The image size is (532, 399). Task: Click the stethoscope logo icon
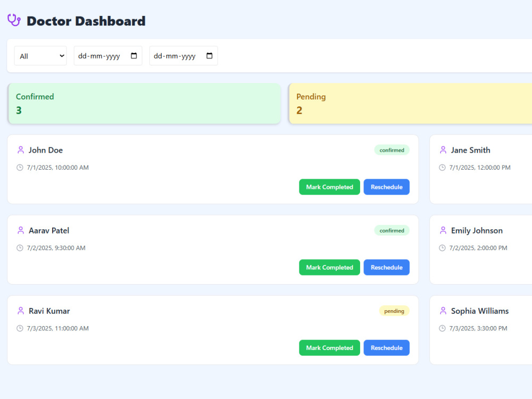14,20
